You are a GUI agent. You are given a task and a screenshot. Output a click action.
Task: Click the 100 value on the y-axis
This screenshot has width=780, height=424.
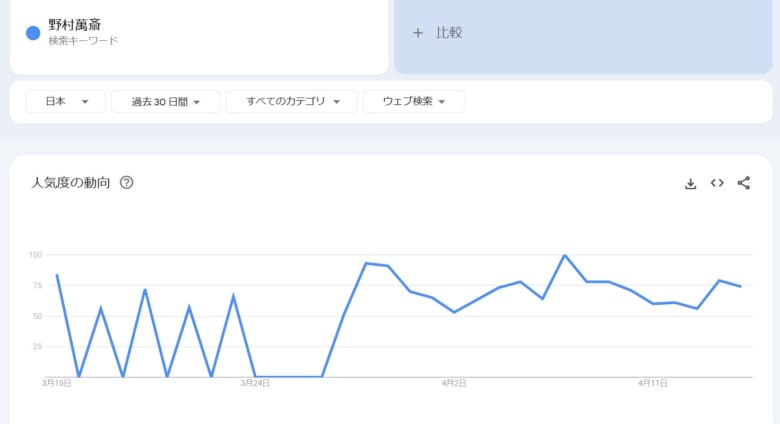tap(35, 255)
